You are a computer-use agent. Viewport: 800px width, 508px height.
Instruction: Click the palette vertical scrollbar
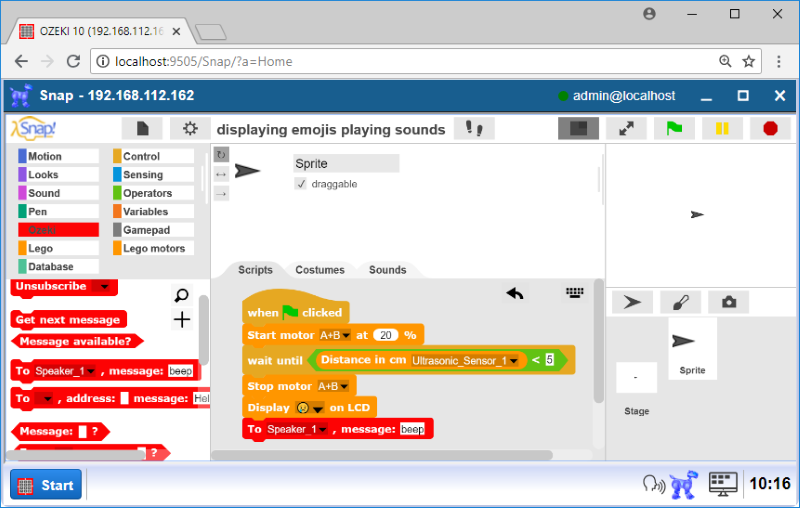coord(204,329)
